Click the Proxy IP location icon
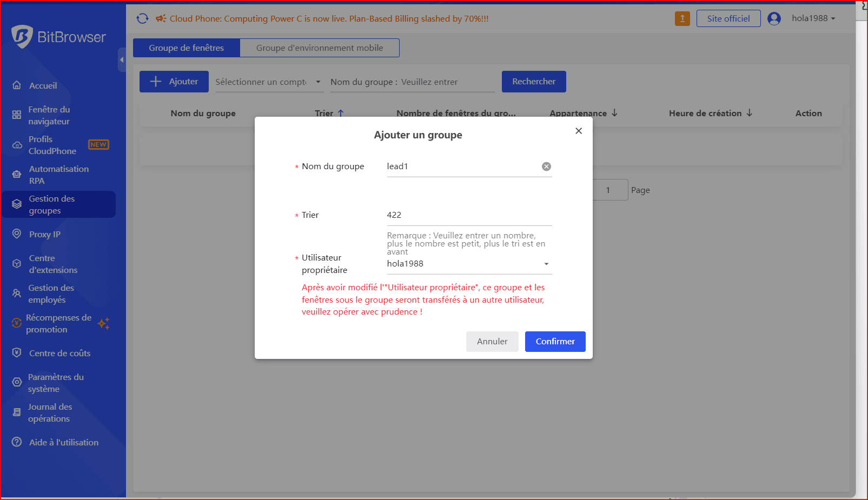The height and width of the screenshot is (500, 868). coord(17,234)
